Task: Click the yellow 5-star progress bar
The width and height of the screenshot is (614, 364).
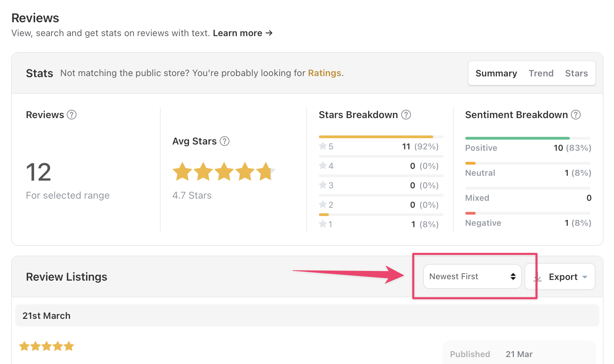Action: 375,137
